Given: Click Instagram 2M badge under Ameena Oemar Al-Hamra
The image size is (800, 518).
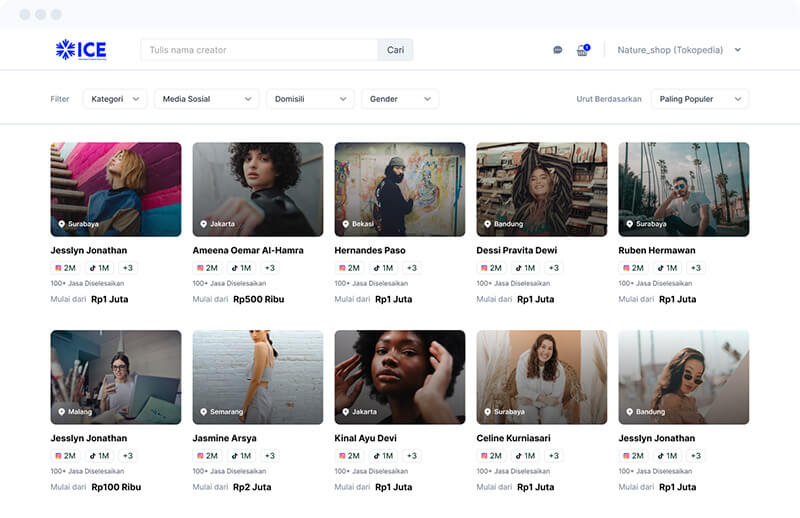Looking at the screenshot, I should point(207,268).
